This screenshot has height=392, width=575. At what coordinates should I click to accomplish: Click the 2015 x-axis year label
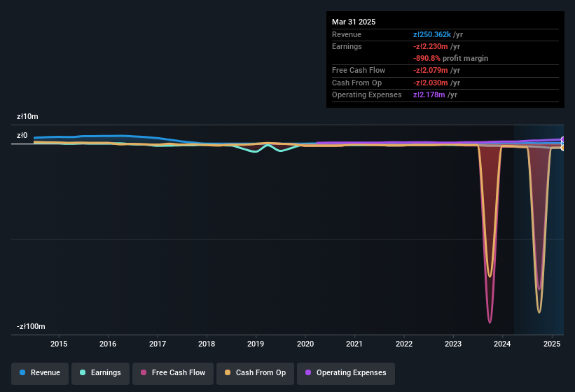pyautogui.click(x=59, y=344)
